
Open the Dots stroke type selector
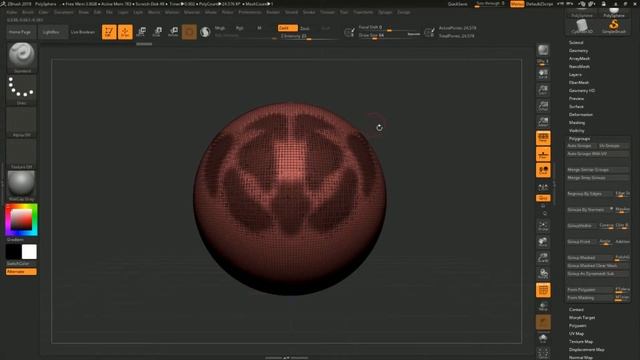(x=21, y=89)
